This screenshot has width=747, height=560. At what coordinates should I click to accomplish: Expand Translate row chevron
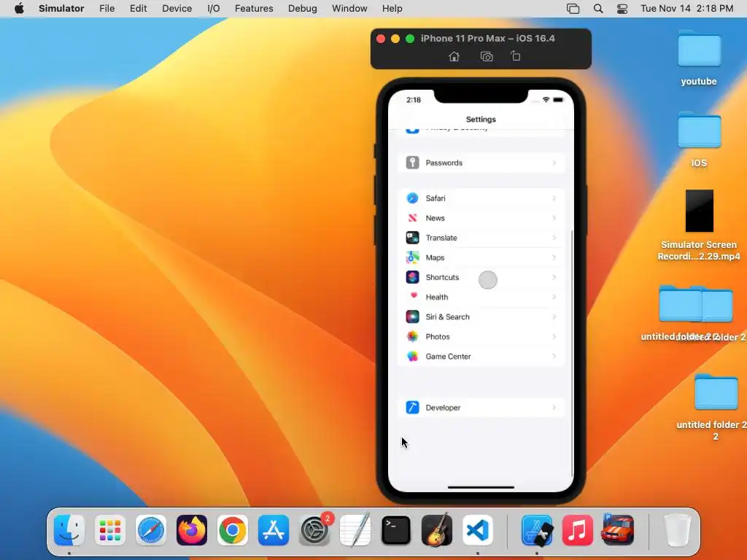[x=554, y=238]
